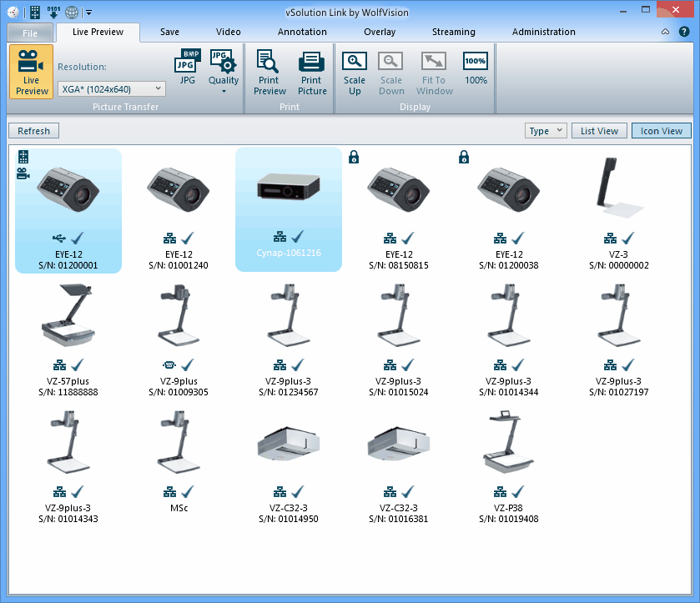Click the Print Preview icon

pyautogui.click(x=269, y=73)
